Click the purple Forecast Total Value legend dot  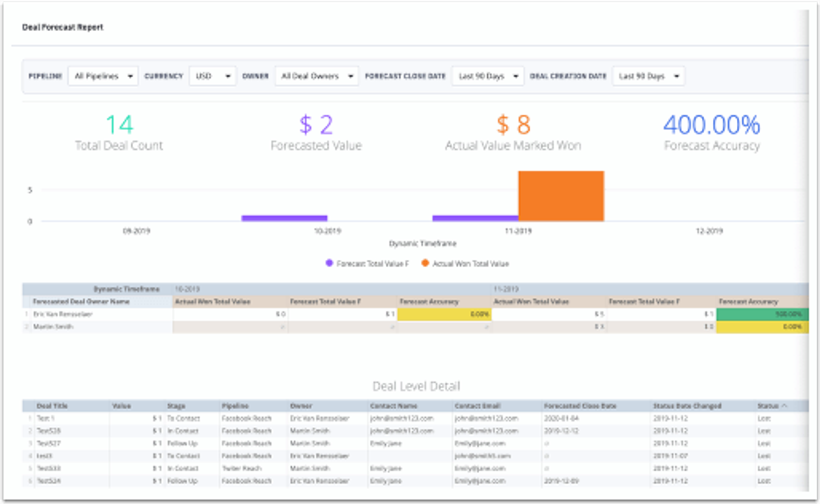click(x=329, y=264)
